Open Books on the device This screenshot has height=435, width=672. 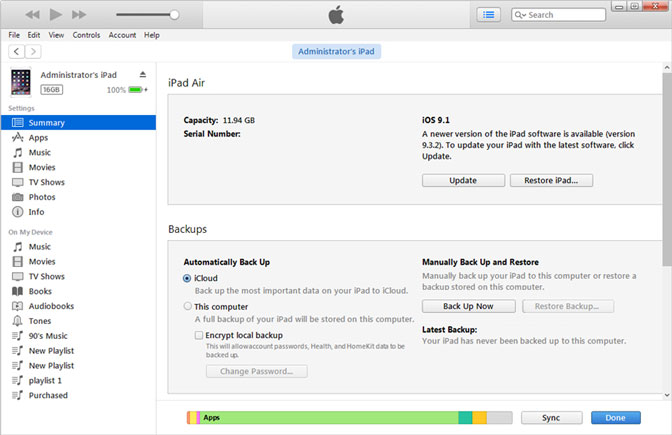point(78,291)
